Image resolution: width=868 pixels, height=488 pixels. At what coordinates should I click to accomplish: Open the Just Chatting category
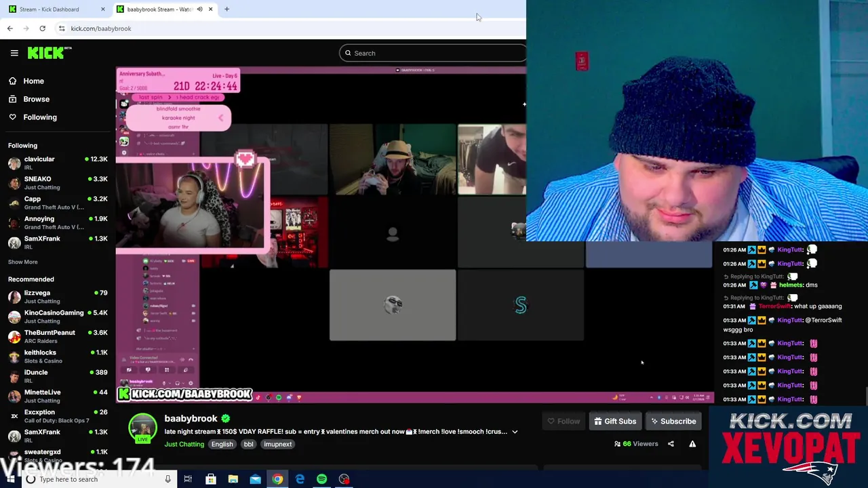(184, 444)
